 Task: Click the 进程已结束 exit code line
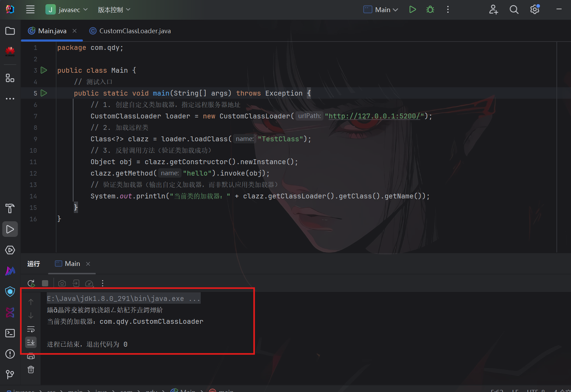pyautogui.click(x=87, y=344)
